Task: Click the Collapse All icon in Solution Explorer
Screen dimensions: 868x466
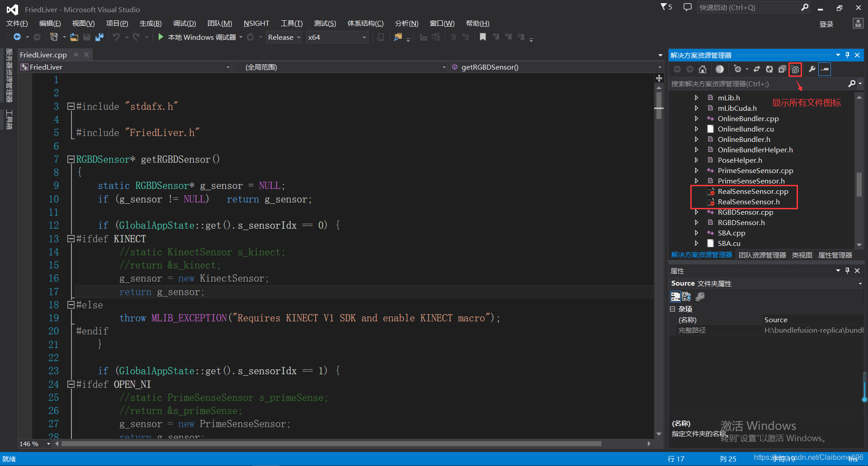Action: pyautogui.click(x=782, y=69)
